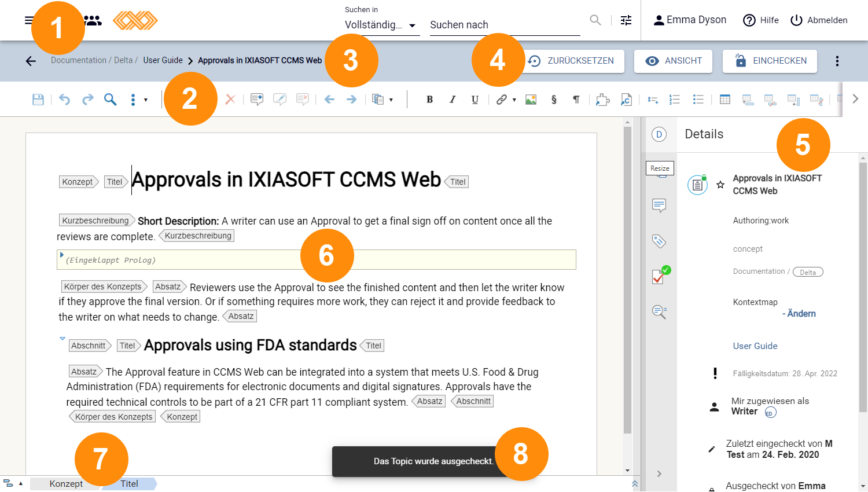Click the ZURÜCKSETZEN button

(x=572, y=61)
